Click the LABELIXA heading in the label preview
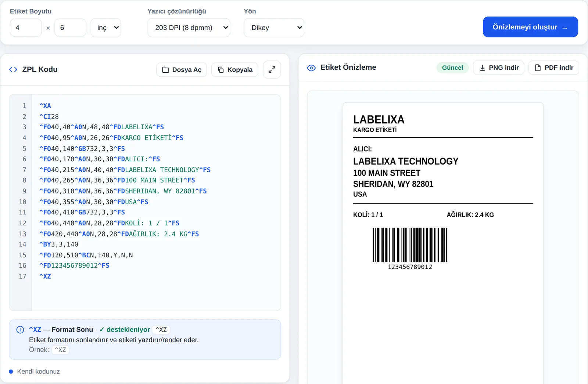This screenshot has width=588, height=384. coord(379,120)
